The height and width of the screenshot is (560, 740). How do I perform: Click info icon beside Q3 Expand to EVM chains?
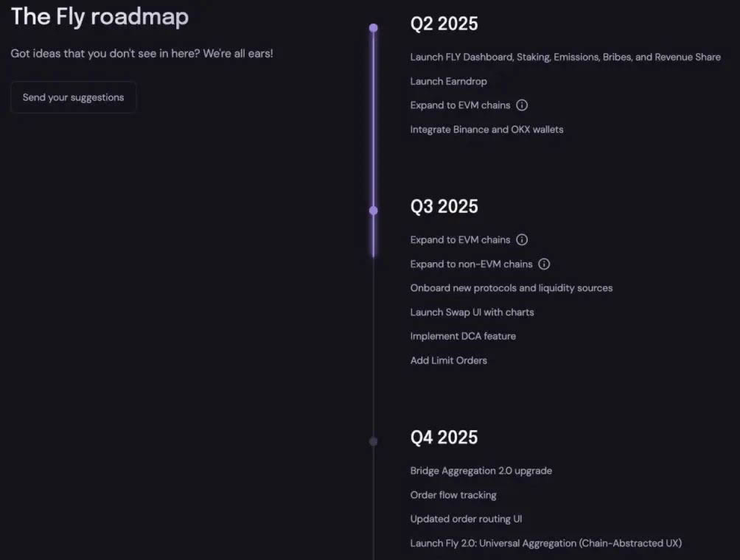tap(522, 239)
